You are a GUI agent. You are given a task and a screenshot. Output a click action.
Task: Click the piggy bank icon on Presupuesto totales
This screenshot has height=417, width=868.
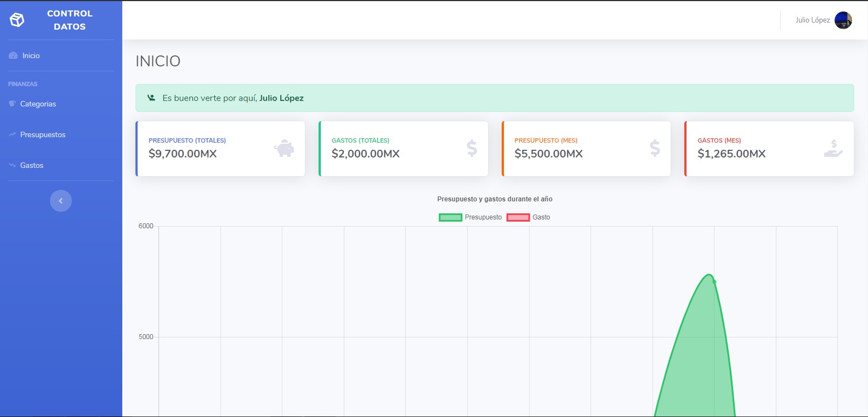[x=284, y=148]
